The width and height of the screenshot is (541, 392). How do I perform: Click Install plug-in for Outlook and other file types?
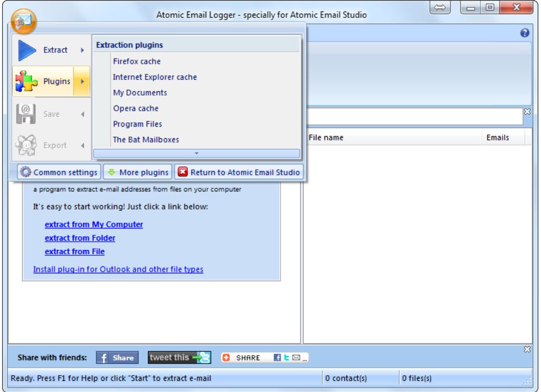118,269
